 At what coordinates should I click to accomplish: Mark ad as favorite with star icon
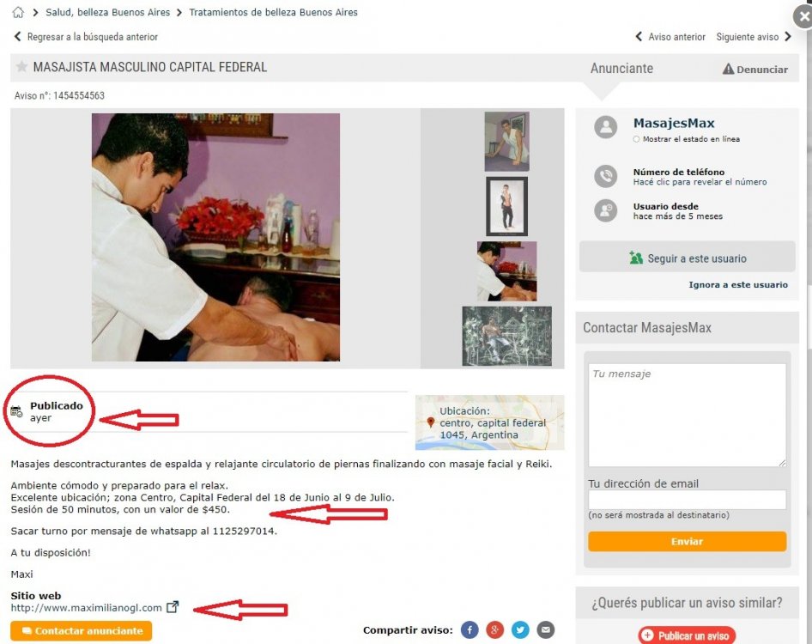(21, 67)
